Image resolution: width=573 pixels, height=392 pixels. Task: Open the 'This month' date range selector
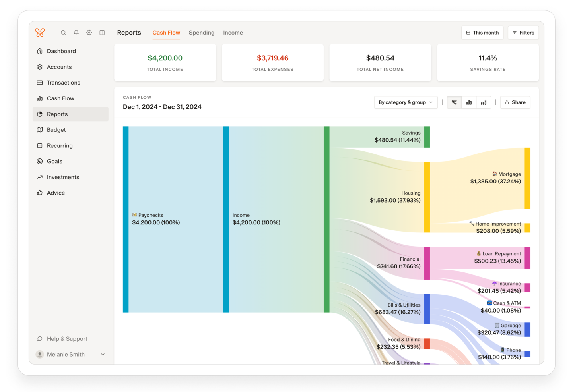[x=482, y=33]
